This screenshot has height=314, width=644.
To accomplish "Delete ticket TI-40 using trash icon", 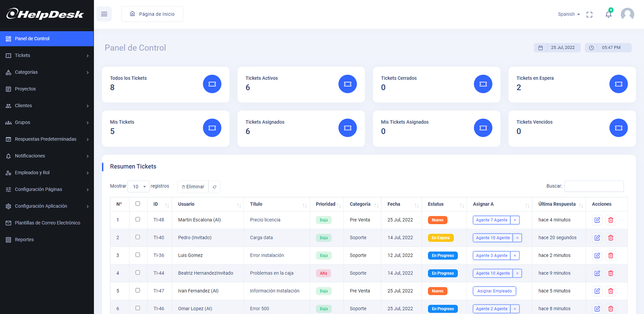I will [611, 238].
